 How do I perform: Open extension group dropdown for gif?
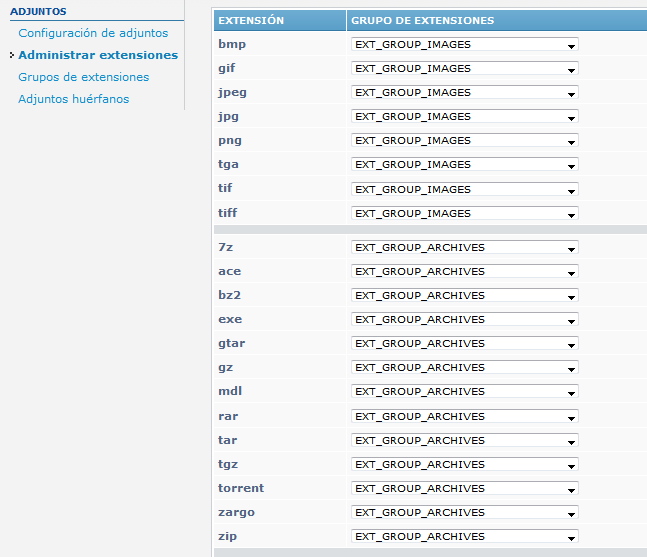click(464, 69)
